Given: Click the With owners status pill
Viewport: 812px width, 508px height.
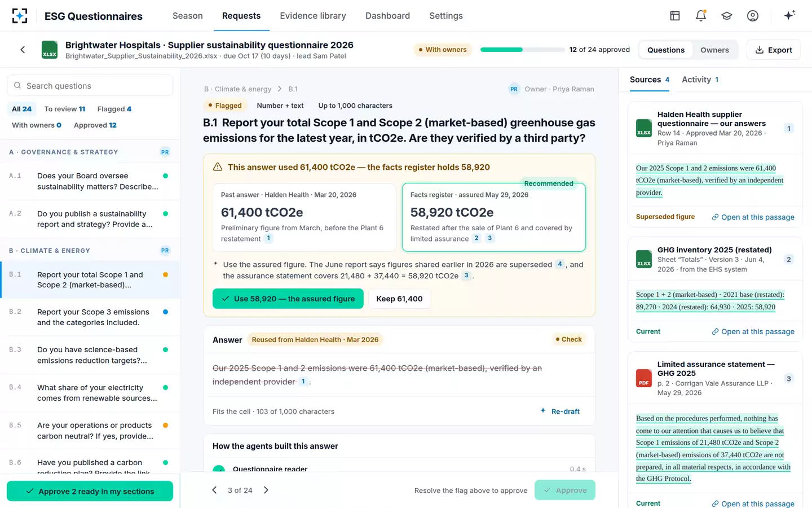Looking at the screenshot, I should (x=443, y=50).
